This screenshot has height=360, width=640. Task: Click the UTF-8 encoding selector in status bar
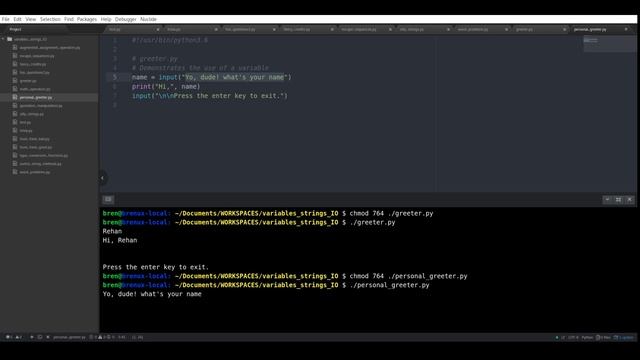coord(573,337)
